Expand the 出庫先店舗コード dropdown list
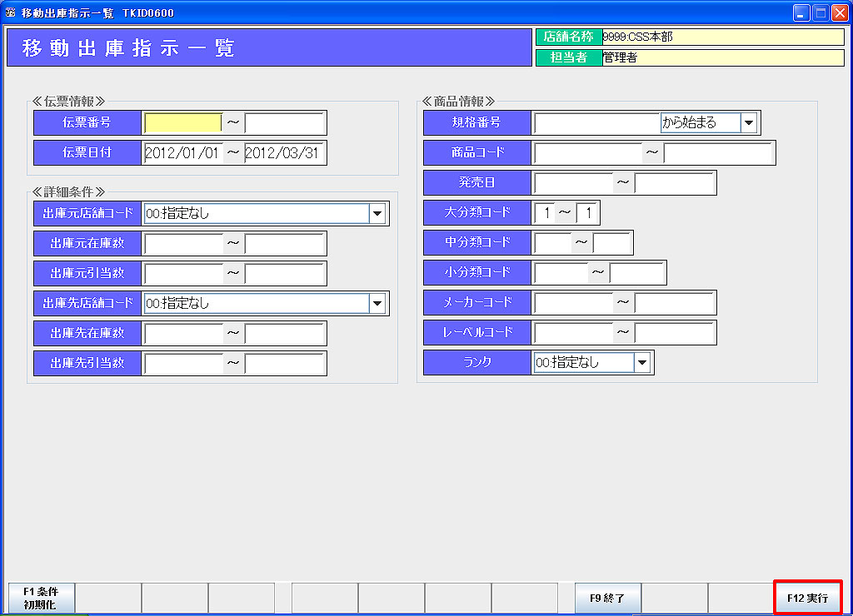853x616 pixels. (378, 304)
